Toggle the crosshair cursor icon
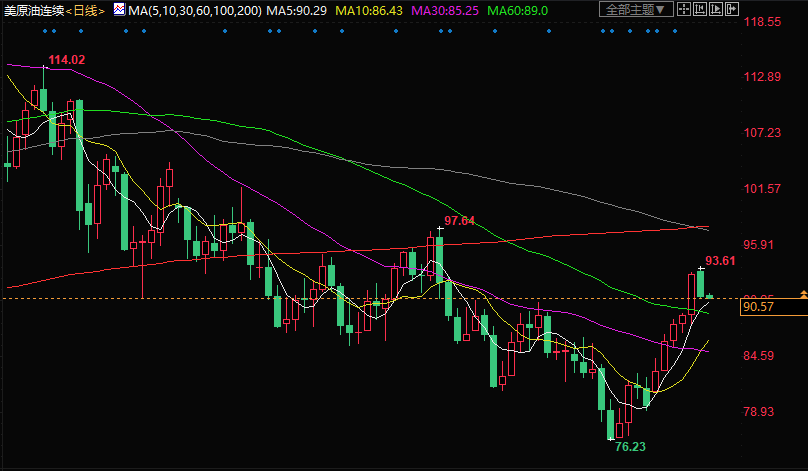This screenshot has width=808, height=471. tap(684, 9)
